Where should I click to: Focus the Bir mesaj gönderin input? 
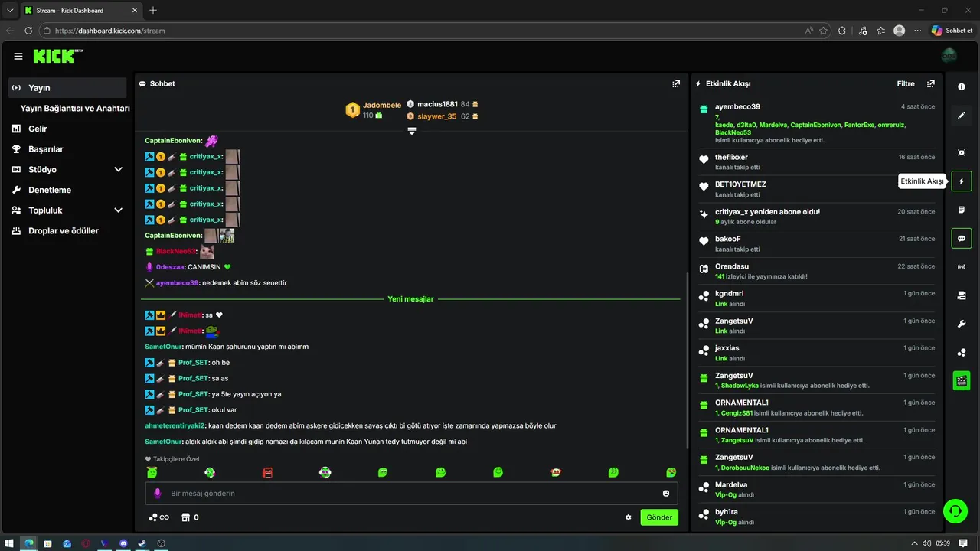[411, 494]
